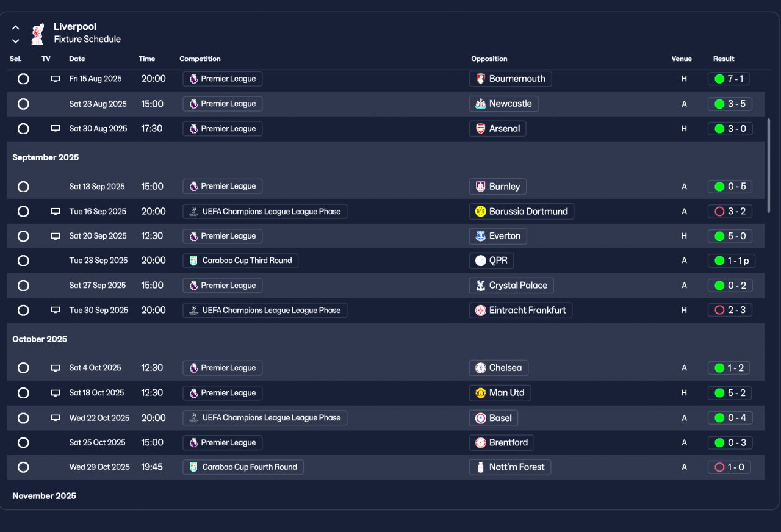Open the 1 - 1 p result against QPR
This screenshot has width=781, height=532.
731,261
